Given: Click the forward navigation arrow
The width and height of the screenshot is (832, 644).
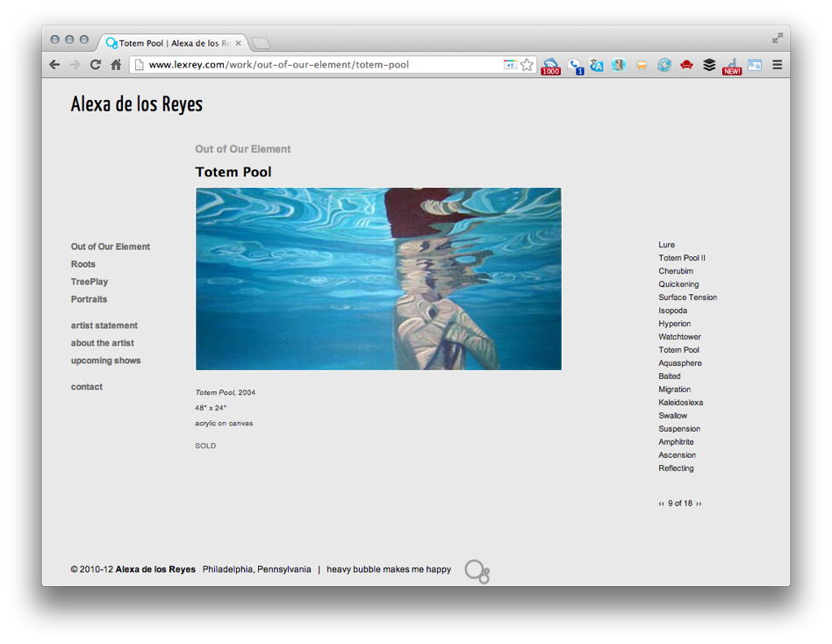Looking at the screenshot, I should click(x=75, y=65).
